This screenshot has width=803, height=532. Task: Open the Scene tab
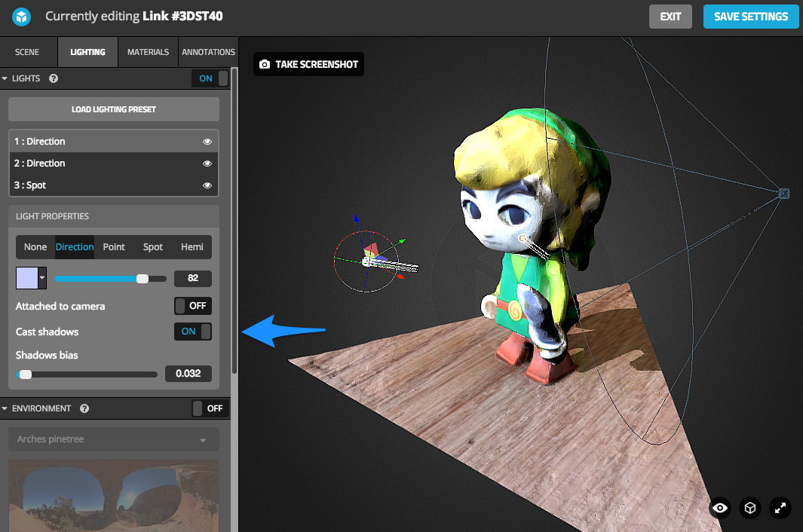(28, 52)
